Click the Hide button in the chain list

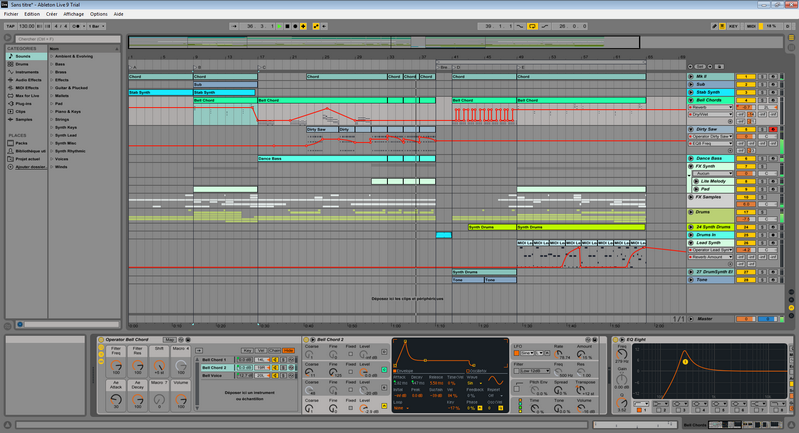coord(288,350)
